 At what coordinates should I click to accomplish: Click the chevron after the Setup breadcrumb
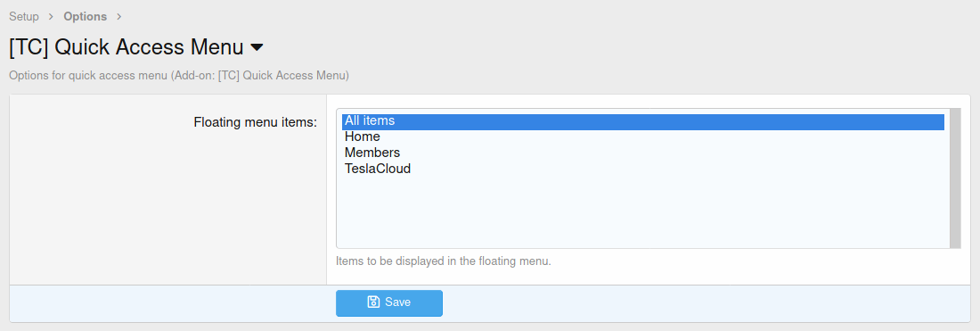pyautogui.click(x=52, y=17)
